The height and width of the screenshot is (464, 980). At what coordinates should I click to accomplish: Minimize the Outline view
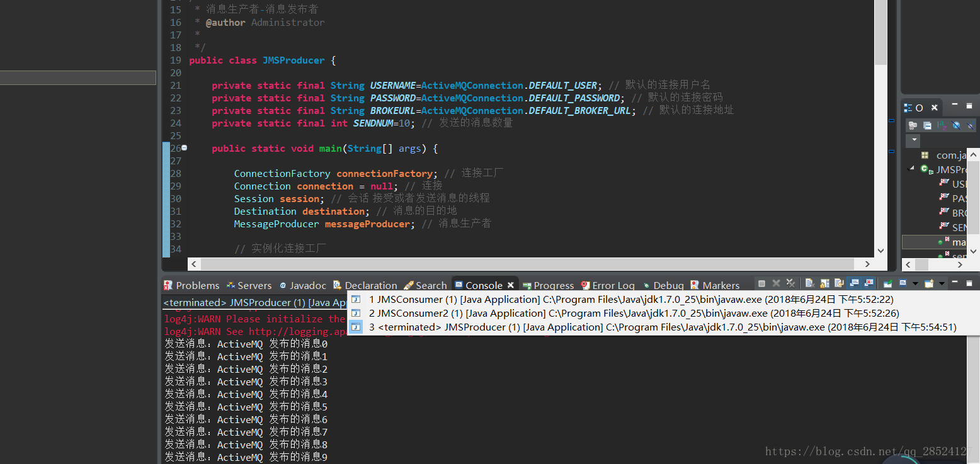coord(955,105)
